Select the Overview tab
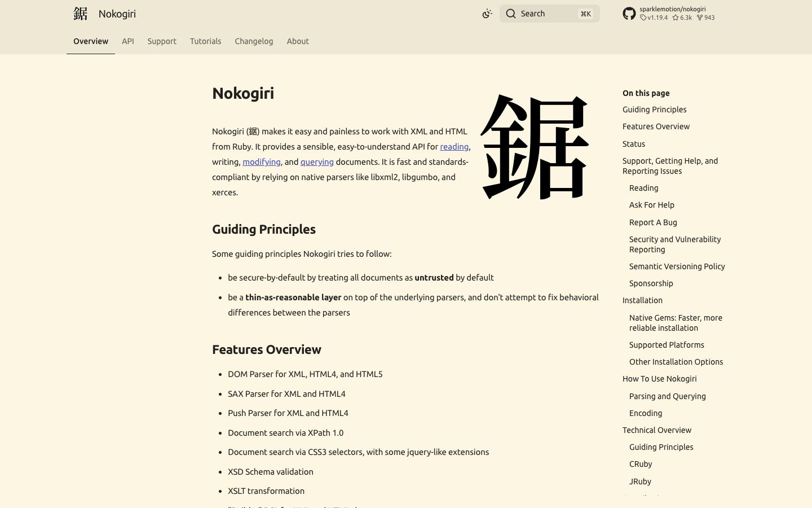Screen dimensions: 812x508 [91, 41]
